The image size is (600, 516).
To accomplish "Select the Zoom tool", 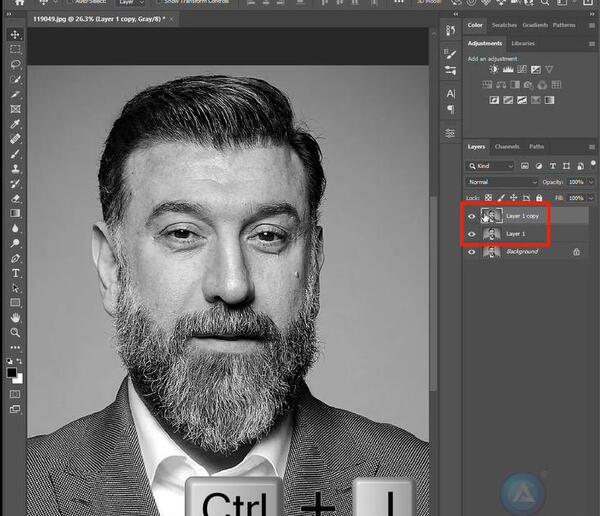I will pyautogui.click(x=15, y=332).
